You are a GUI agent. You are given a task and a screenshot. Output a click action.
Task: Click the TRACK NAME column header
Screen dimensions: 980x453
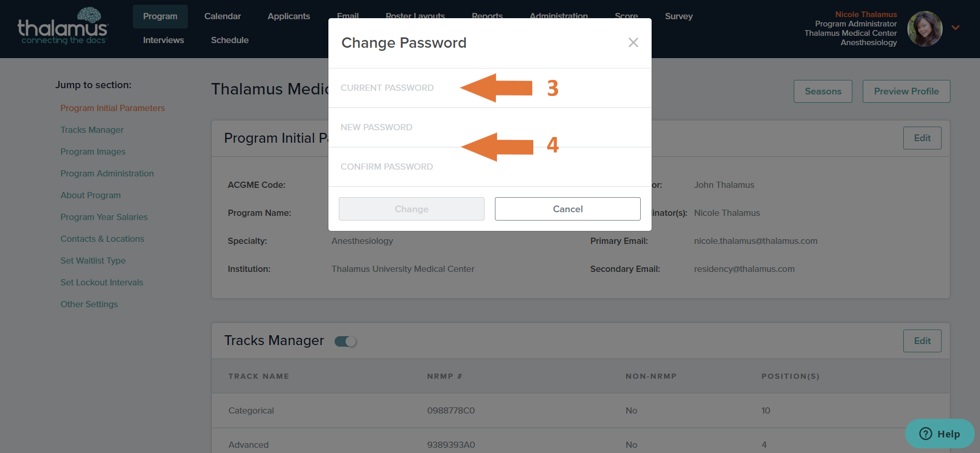pyautogui.click(x=258, y=376)
